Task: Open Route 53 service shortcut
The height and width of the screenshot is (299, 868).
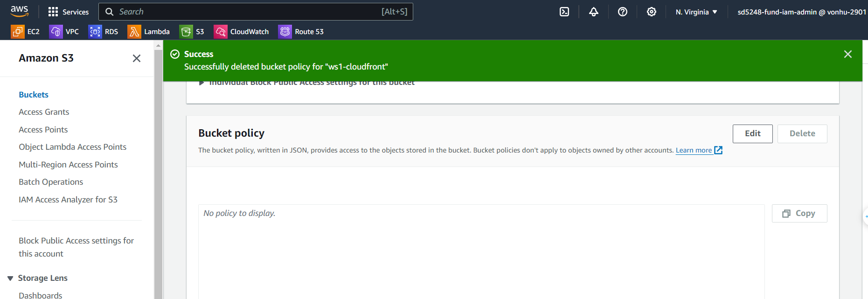Action: click(x=301, y=32)
